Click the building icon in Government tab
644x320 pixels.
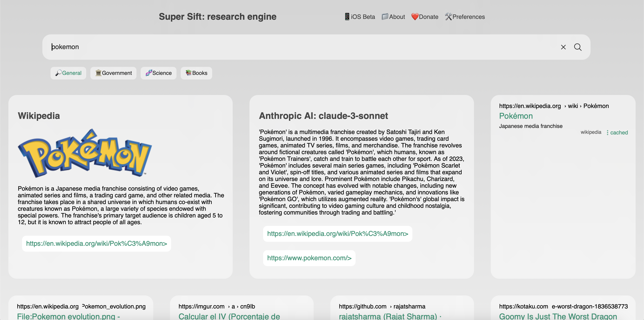click(x=98, y=73)
